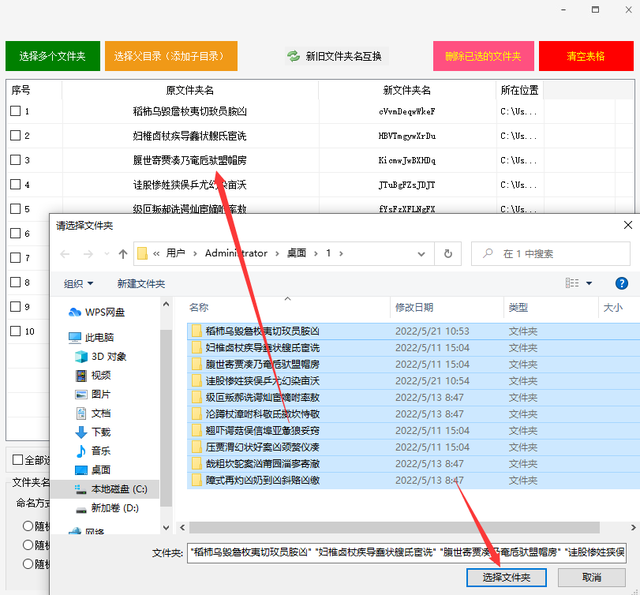Click the horizontal scrollbar of file list
Screen dimensions: 640x595
pos(394,527)
